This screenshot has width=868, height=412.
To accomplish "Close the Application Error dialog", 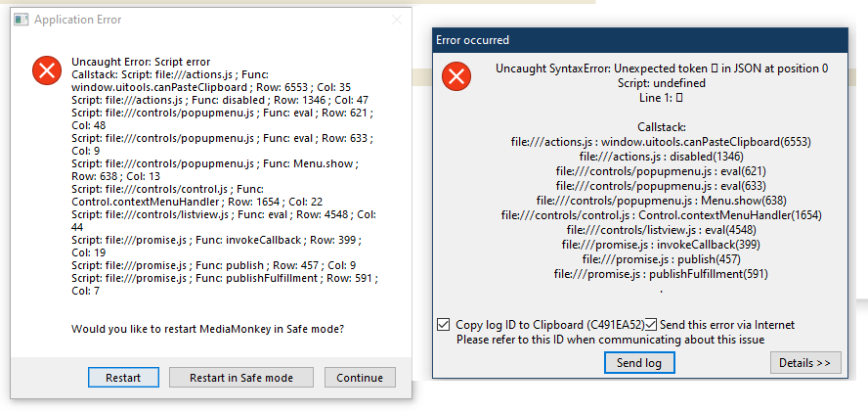I will tap(396, 20).
